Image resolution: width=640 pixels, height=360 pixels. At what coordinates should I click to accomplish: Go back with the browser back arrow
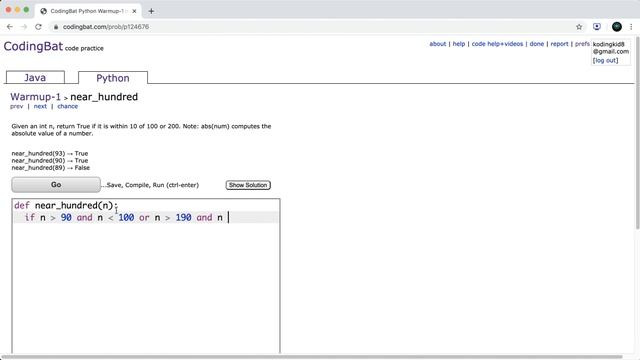[x=10, y=27]
